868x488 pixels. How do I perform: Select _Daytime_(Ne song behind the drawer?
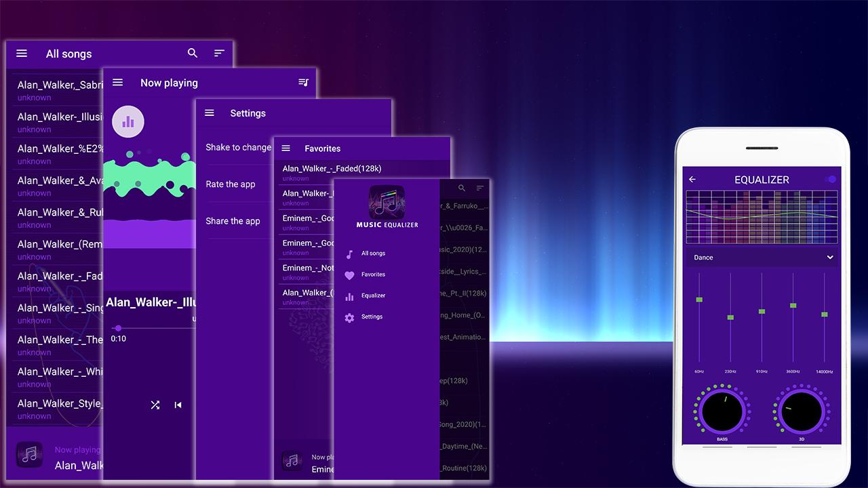pos(464,447)
